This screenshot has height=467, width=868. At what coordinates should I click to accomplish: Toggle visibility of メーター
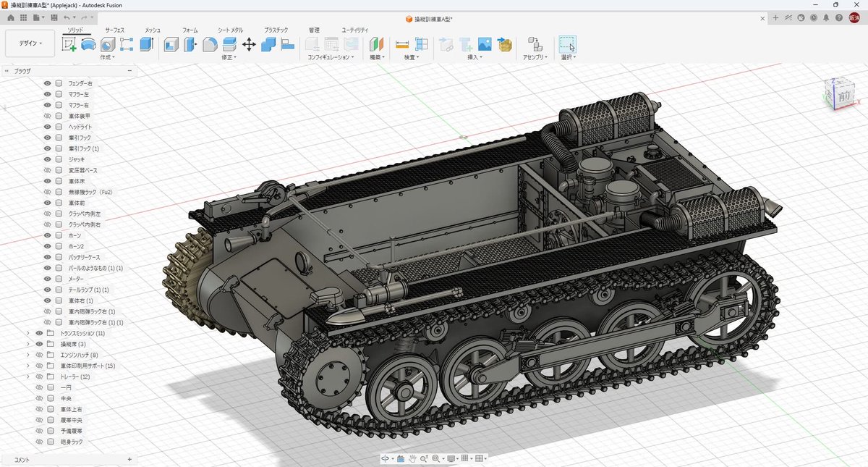pyautogui.click(x=48, y=279)
